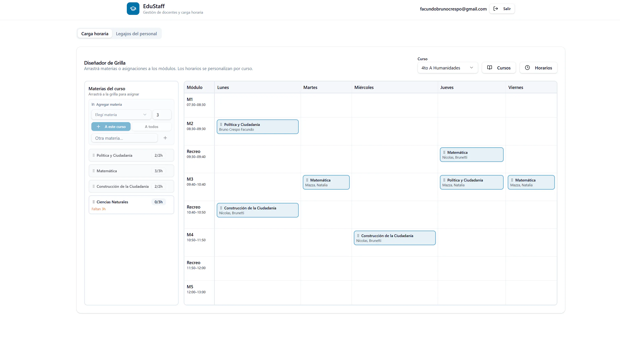Click teacher name Bruno Crespo Facundo on Lunes card
Image resolution: width=620 pixels, height=364 pixels.
(236, 129)
